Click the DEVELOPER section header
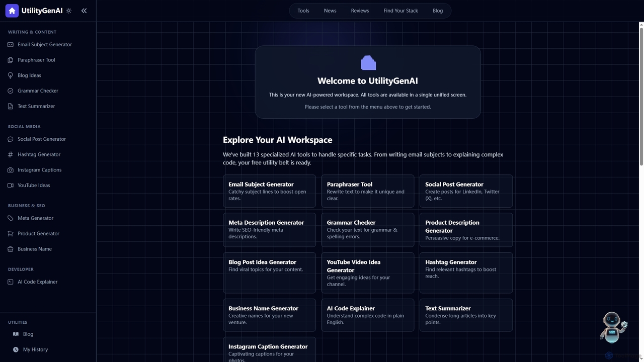The image size is (644, 362). pos(21,269)
